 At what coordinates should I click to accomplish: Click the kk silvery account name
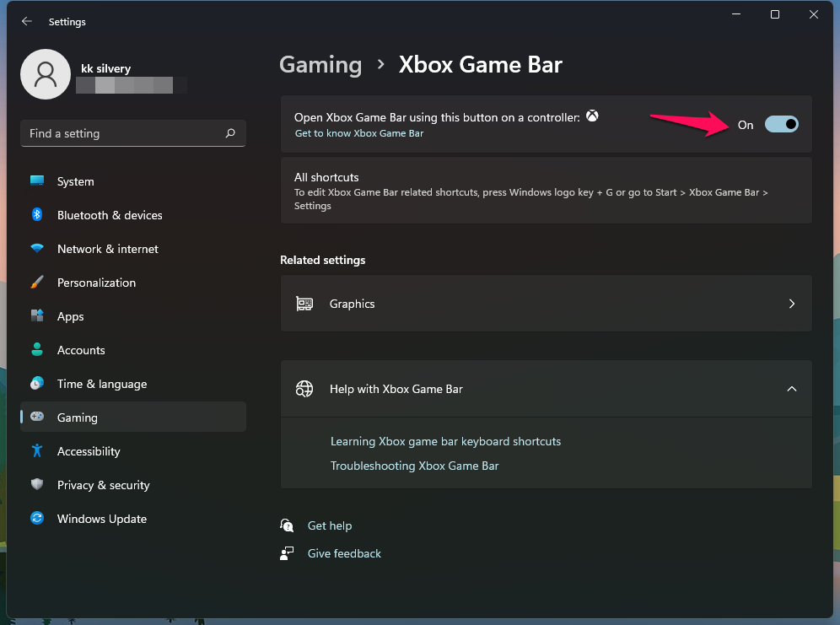click(x=105, y=68)
